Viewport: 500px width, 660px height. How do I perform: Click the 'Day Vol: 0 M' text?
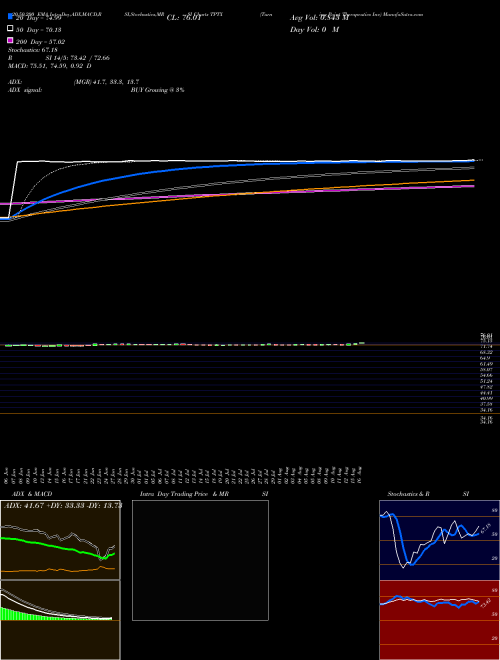tap(314, 29)
